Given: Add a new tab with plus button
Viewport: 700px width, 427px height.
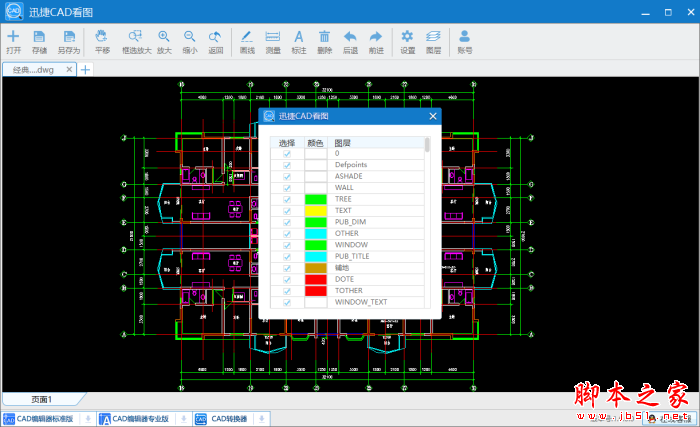Looking at the screenshot, I should pyautogui.click(x=86, y=70).
